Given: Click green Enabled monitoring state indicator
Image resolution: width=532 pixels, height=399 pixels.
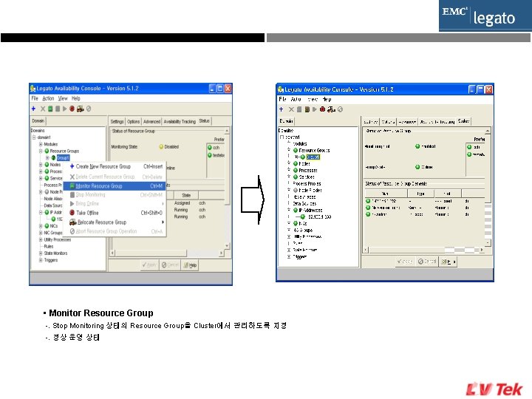Looking at the screenshot, I should click(x=417, y=146).
